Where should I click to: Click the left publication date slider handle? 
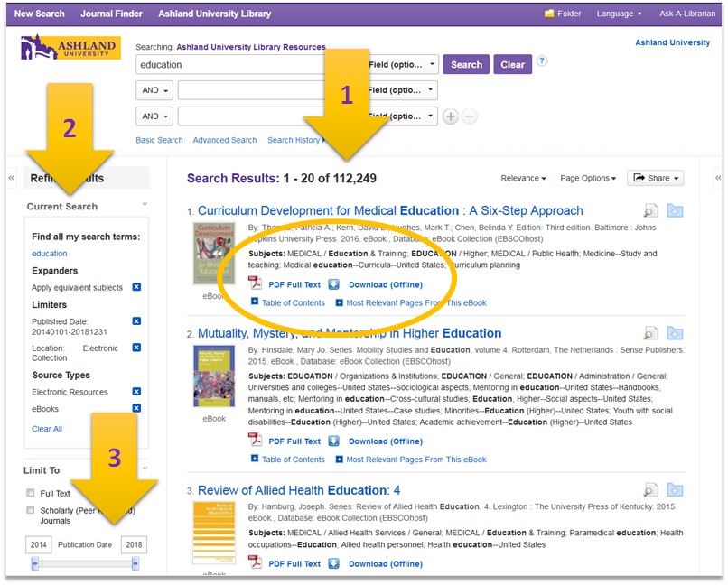[x=35, y=563]
